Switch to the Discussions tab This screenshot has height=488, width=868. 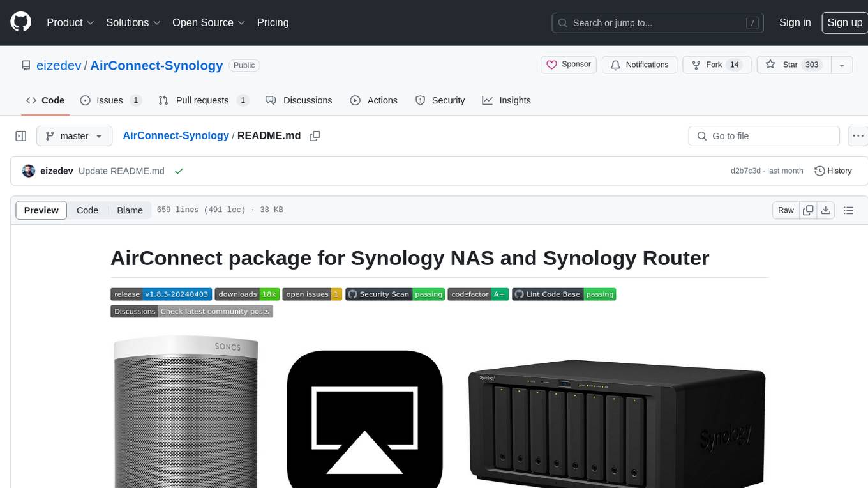[x=298, y=100]
